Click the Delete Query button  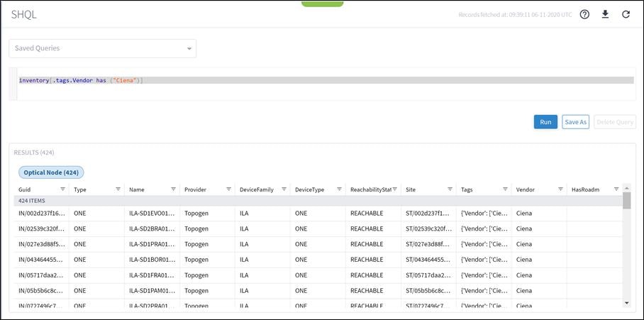click(x=615, y=122)
